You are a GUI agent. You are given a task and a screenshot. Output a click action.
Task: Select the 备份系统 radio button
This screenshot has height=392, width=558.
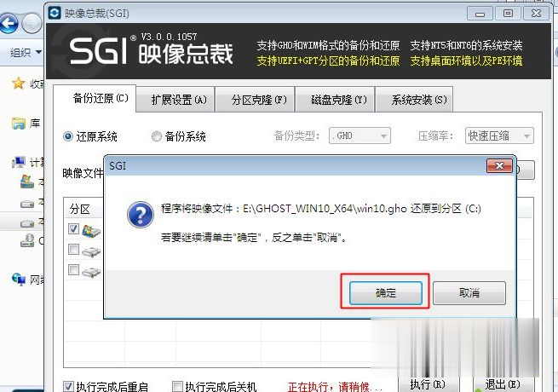(157, 136)
